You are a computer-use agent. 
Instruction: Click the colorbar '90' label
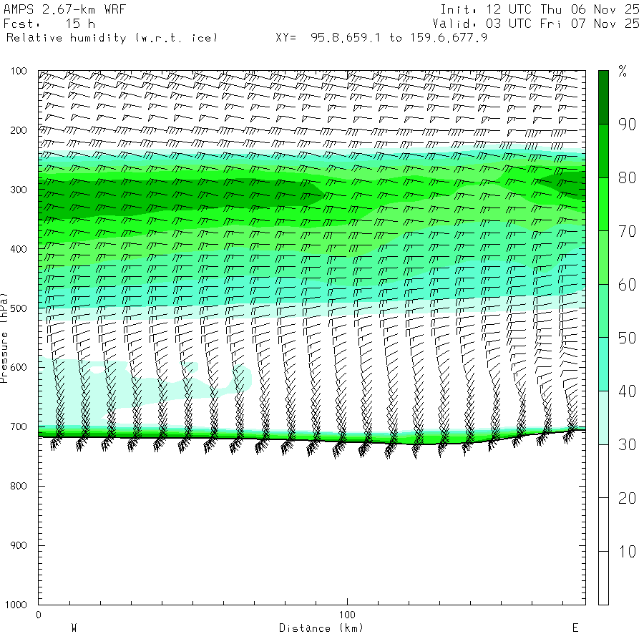click(x=627, y=125)
